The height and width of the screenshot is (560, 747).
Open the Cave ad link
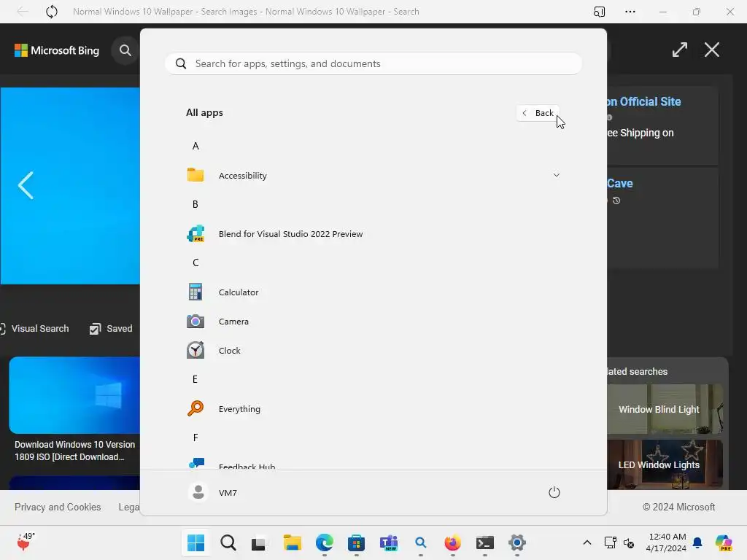(620, 183)
